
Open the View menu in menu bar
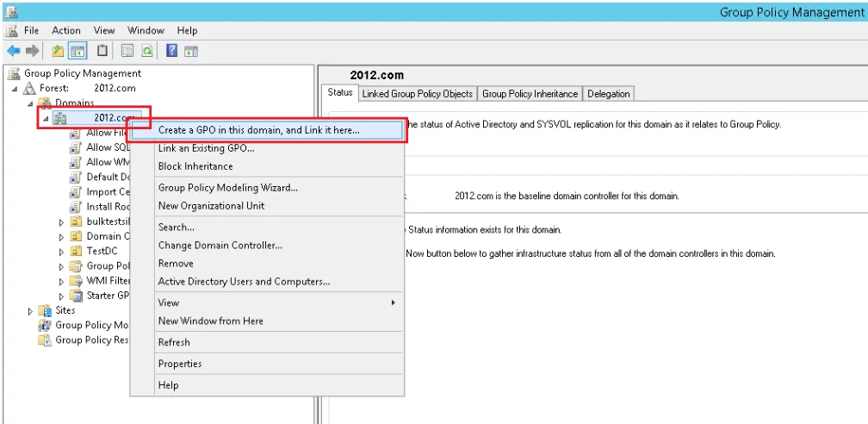(104, 30)
